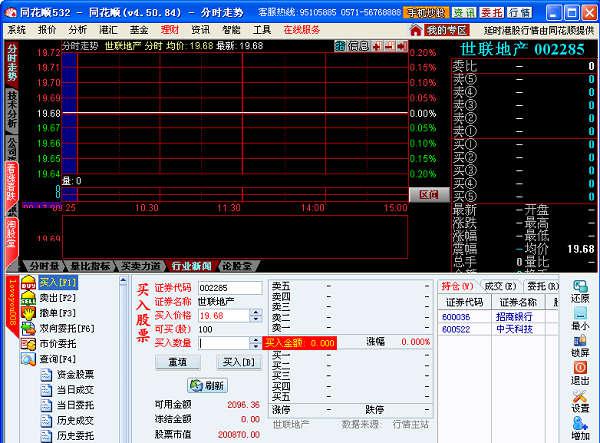Click the red home icon near 我的专区
The width and height of the screenshot is (600, 443).
point(416,30)
